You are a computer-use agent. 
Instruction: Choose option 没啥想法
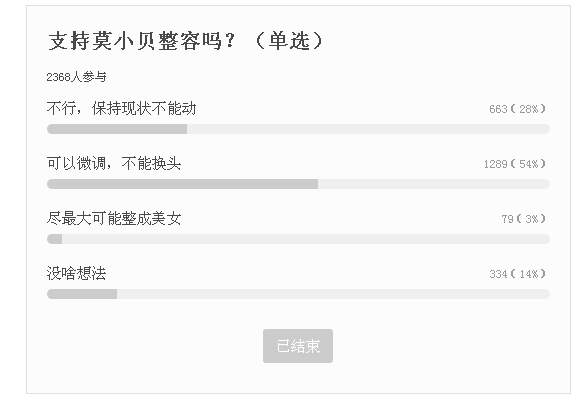pos(77,273)
